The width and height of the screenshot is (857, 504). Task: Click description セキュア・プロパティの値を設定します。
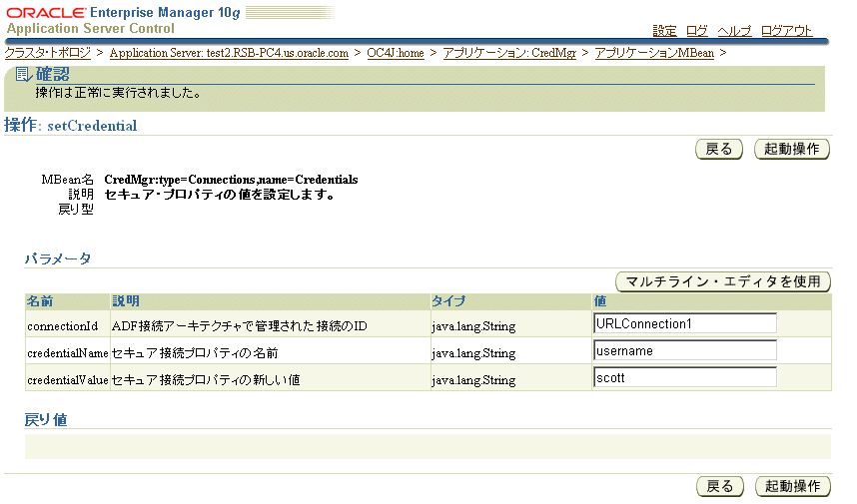pyautogui.click(x=220, y=195)
